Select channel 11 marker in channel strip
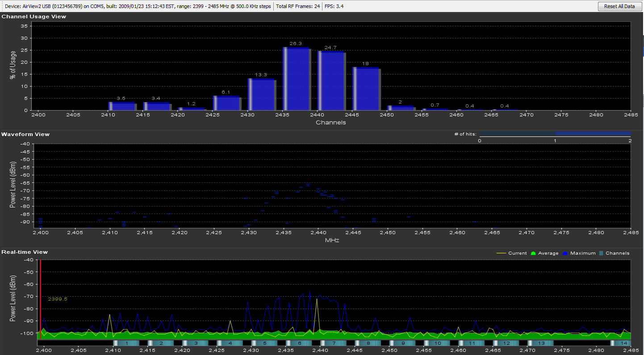This screenshot has height=355, width=644. click(x=472, y=343)
